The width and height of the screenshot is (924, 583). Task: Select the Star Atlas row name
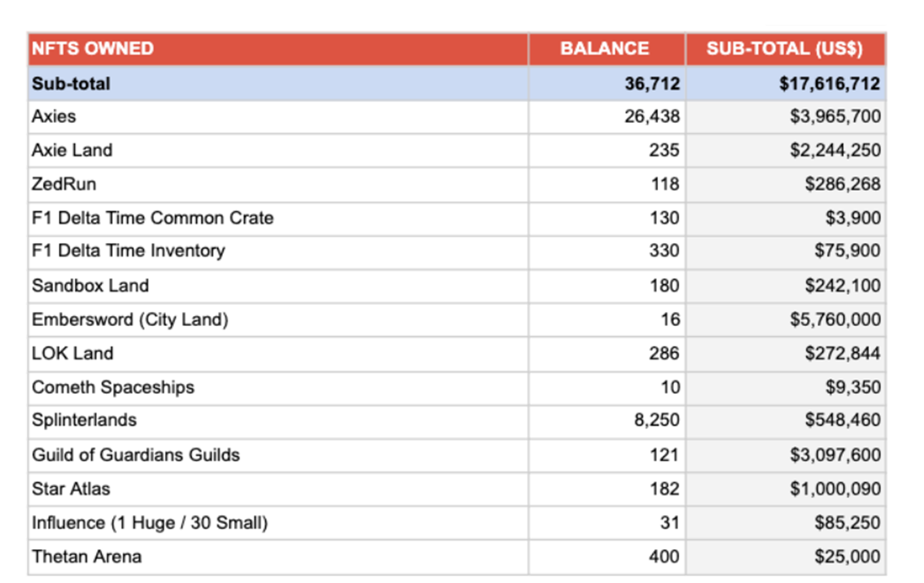[278, 489]
